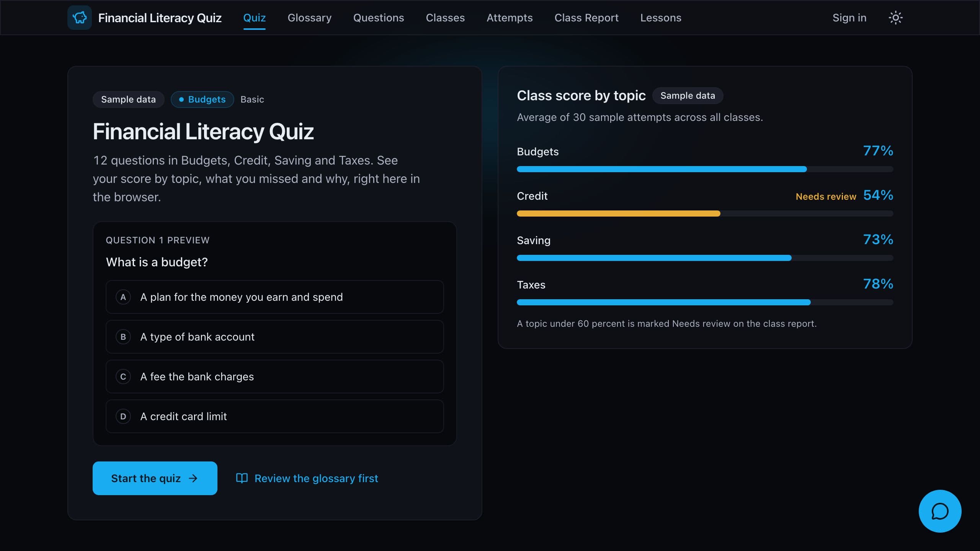Click the Basic difficulty label
Screen dimensions: 980x551
point(252,99)
